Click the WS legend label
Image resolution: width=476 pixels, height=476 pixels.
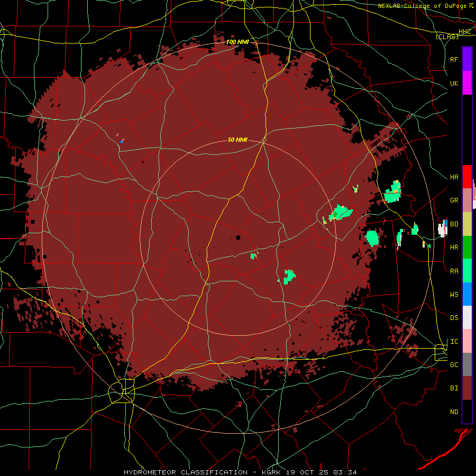[454, 295]
